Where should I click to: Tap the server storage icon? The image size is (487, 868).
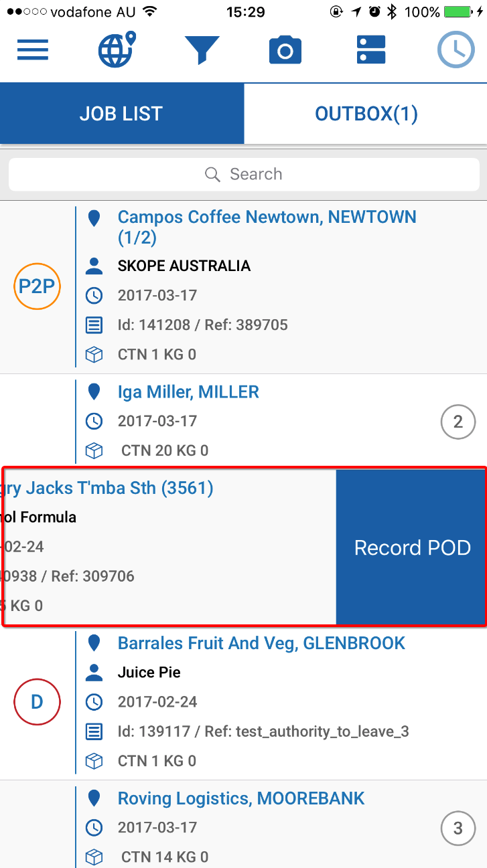[x=370, y=50]
